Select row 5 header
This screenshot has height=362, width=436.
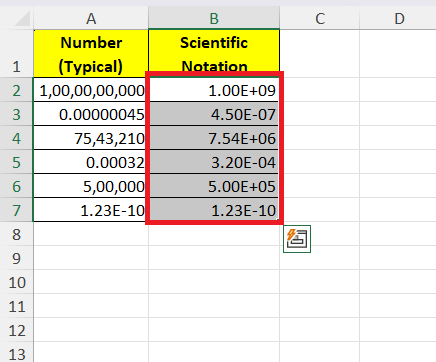coord(17,162)
